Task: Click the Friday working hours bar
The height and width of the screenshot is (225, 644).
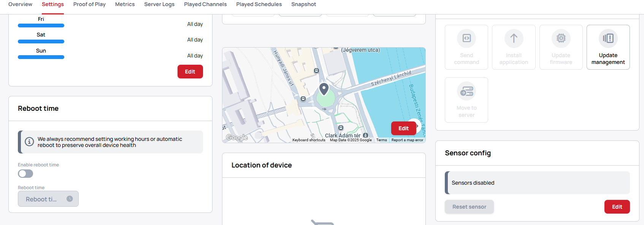Action: 41,26
